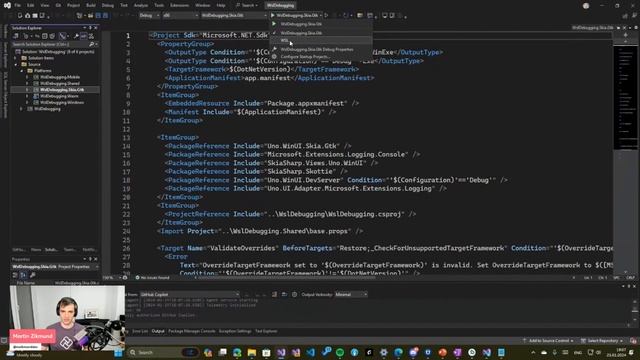The width and height of the screenshot is (640, 360).
Task: Click the Save All toolbar icon
Action: tap(42, 16)
